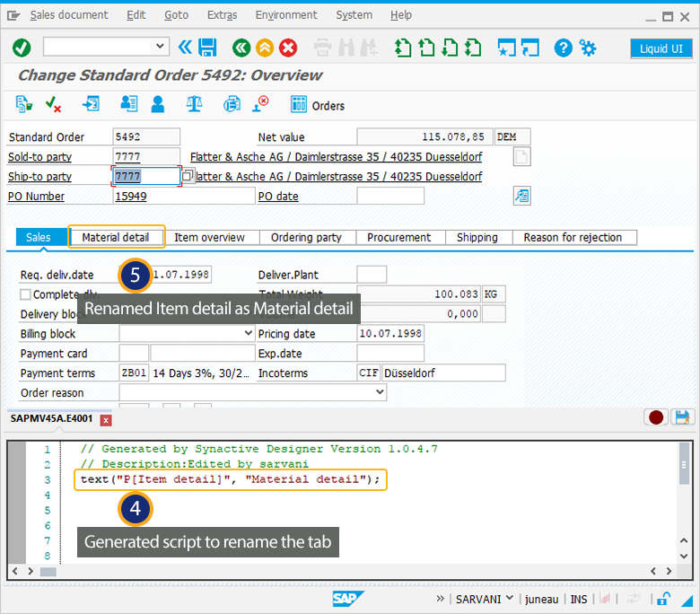Viewport: 700px width, 614px height.
Task: Open the blue Help question icon
Action: [563, 48]
